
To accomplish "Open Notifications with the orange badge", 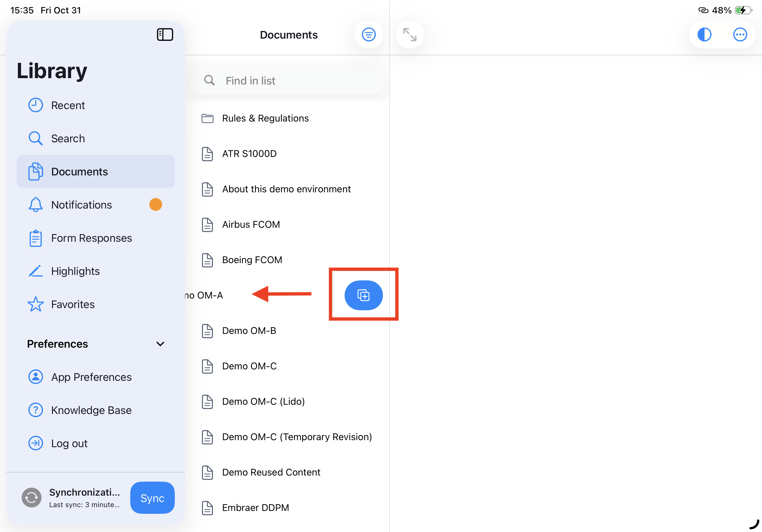I will [81, 205].
